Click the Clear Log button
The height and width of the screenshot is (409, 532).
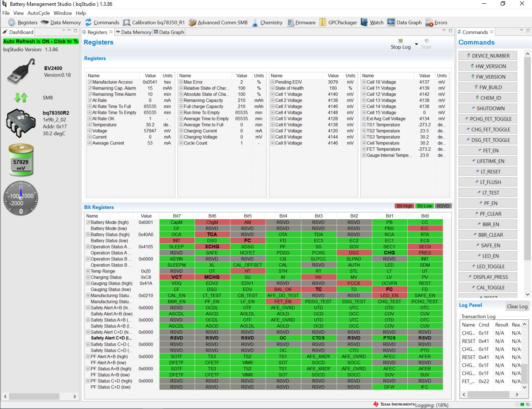coord(517,306)
